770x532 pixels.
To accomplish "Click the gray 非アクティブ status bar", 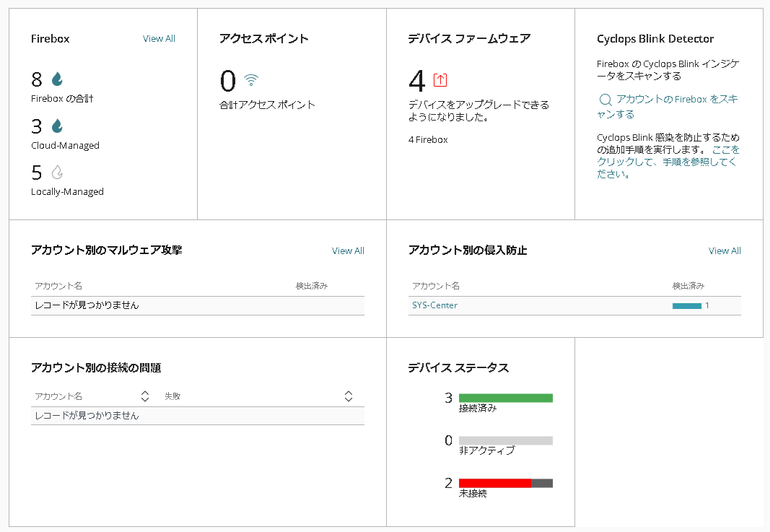I will (x=505, y=440).
